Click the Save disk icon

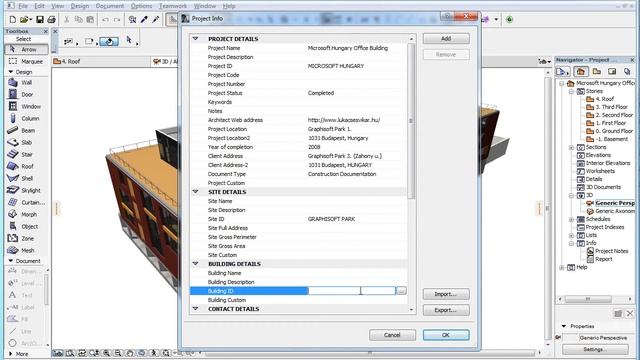point(40,20)
